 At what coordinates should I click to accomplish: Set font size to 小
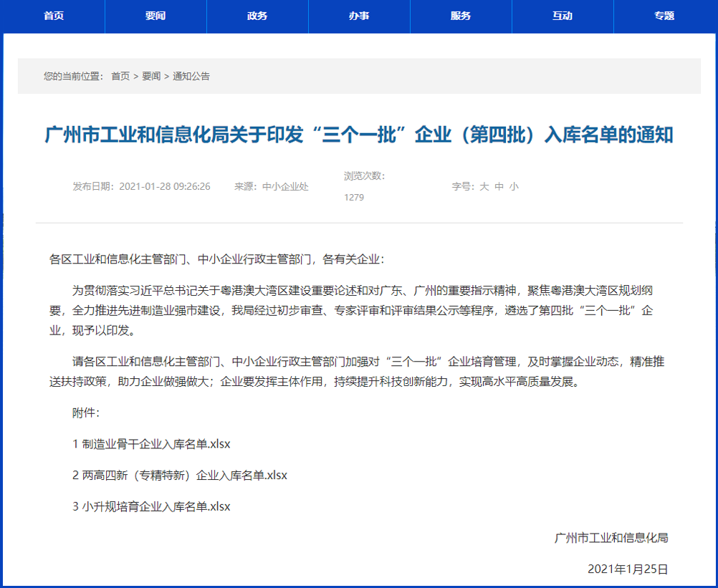[514, 186]
